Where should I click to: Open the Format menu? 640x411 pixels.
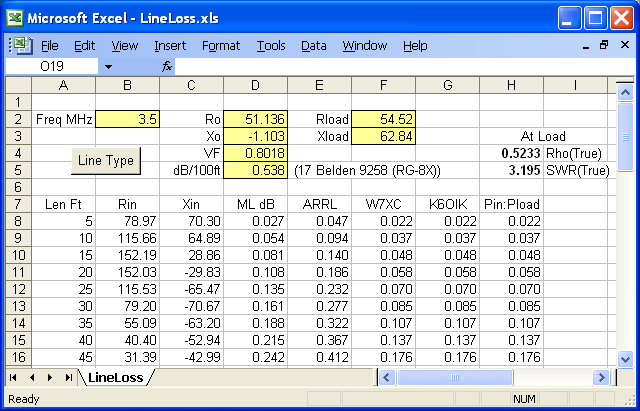point(220,45)
